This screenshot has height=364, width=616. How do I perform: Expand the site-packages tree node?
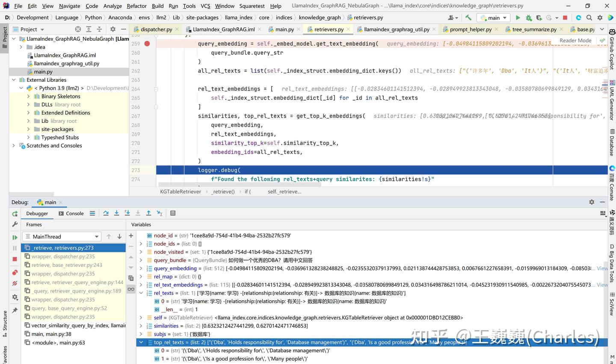(29, 129)
